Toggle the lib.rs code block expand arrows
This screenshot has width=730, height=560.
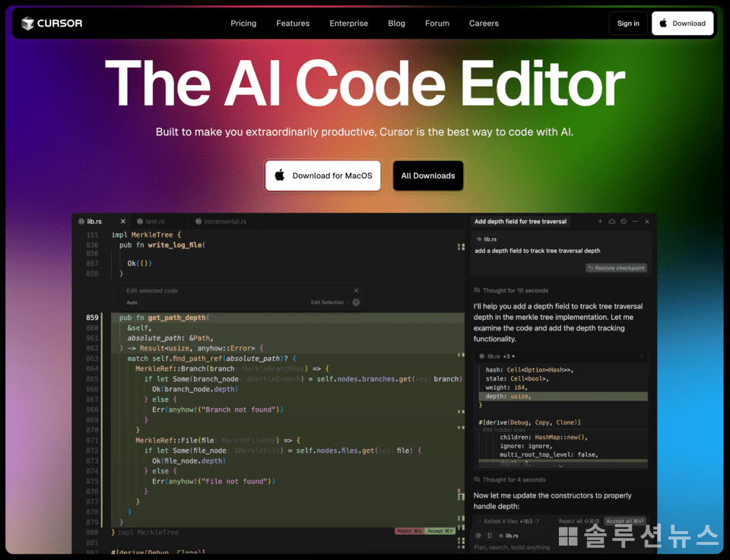(x=642, y=356)
